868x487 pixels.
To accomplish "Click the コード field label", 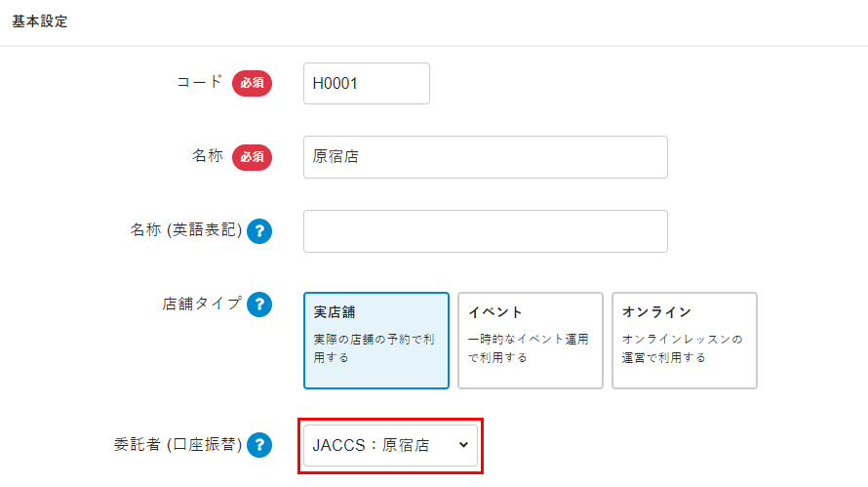I will tap(199, 82).
